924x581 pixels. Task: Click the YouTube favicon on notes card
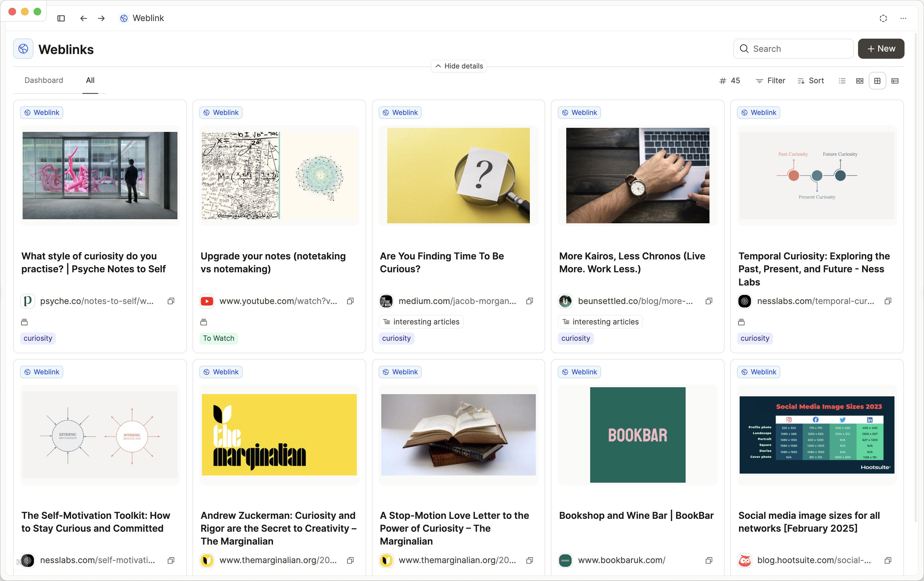pos(207,301)
